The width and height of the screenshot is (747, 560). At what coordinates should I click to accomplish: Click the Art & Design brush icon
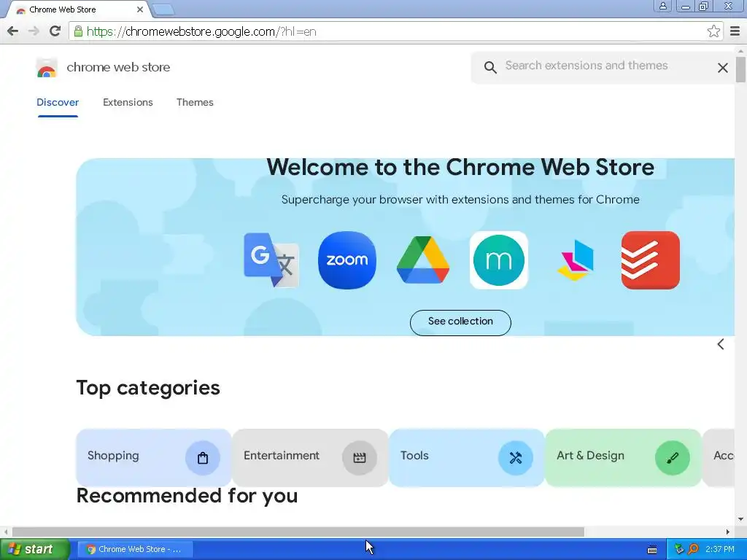pyautogui.click(x=672, y=458)
